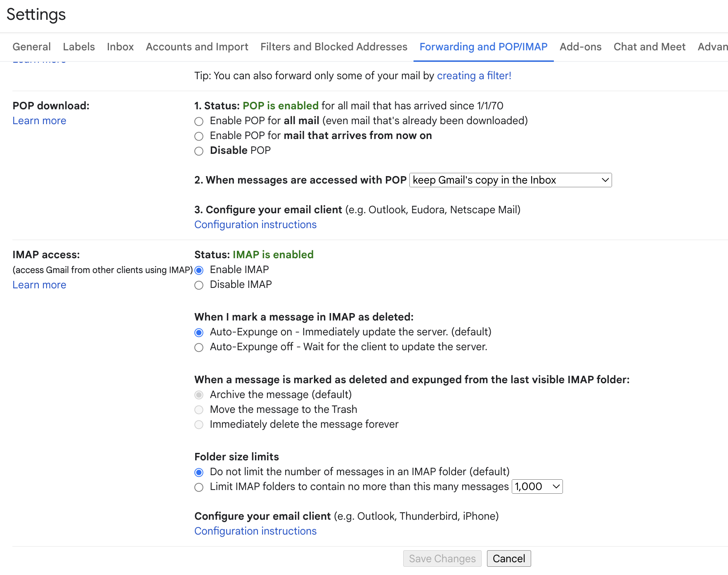This screenshot has height=575, width=728.
Task: Choose the Disable POP option
Action: pos(199,151)
